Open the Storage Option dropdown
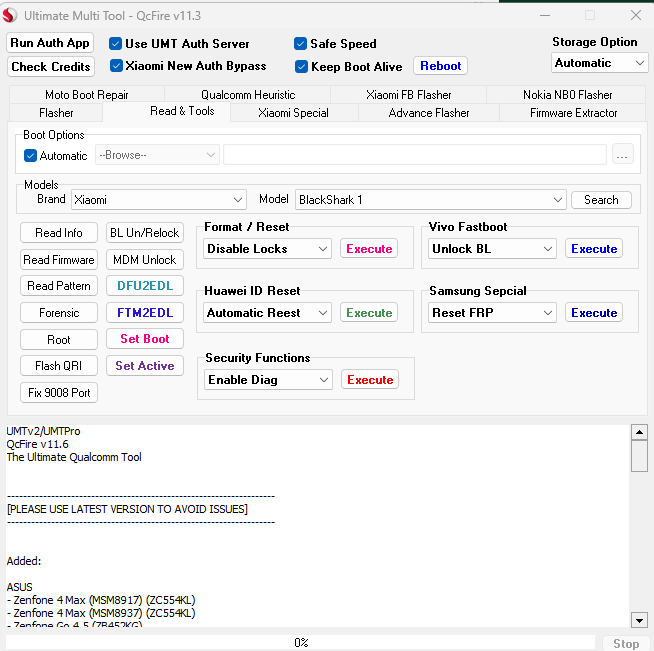This screenshot has width=654, height=651. tap(600, 63)
